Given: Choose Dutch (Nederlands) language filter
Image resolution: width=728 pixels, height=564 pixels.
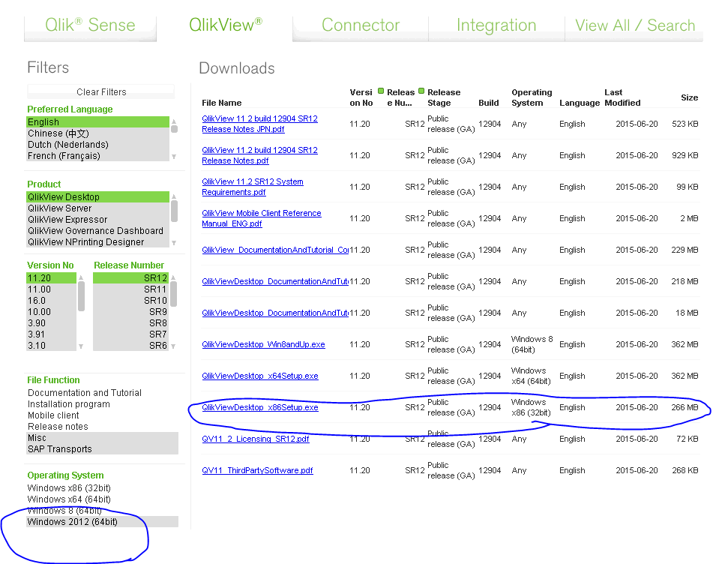Looking at the screenshot, I should (98, 145).
